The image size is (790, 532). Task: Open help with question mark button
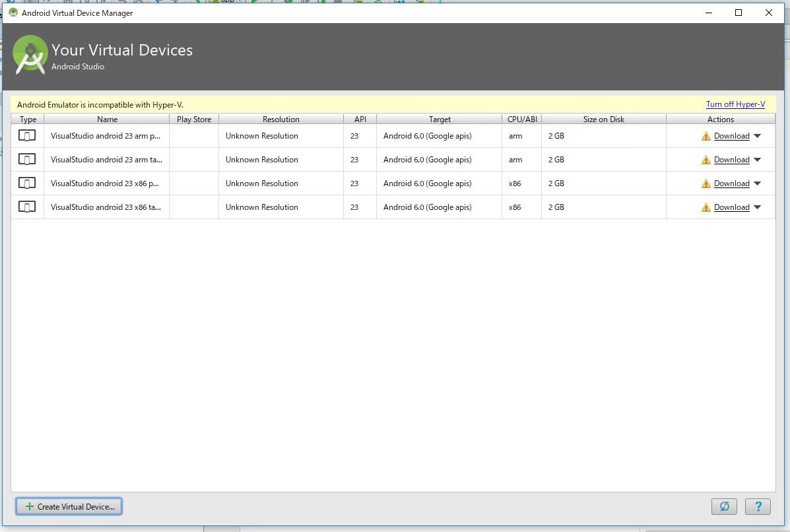click(x=758, y=506)
